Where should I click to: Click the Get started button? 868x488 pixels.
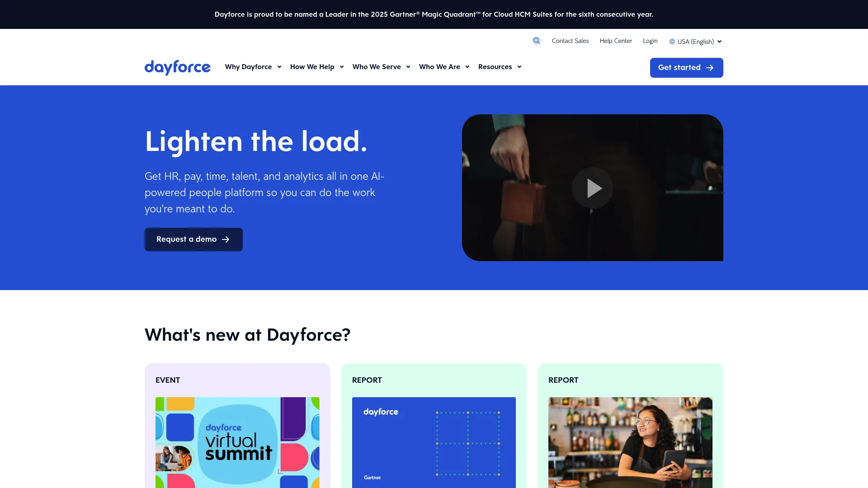click(686, 68)
